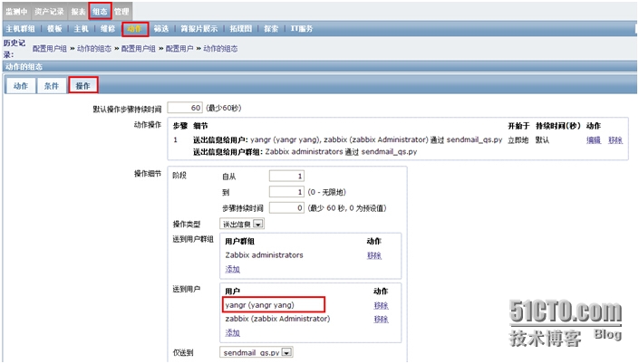Open the 操作类型 dropdown

pyautogui.click(x=242, y=224)
